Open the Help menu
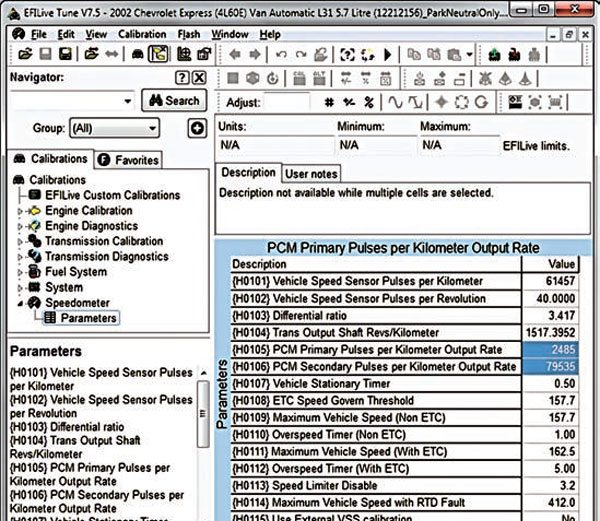 coord(270,34)
